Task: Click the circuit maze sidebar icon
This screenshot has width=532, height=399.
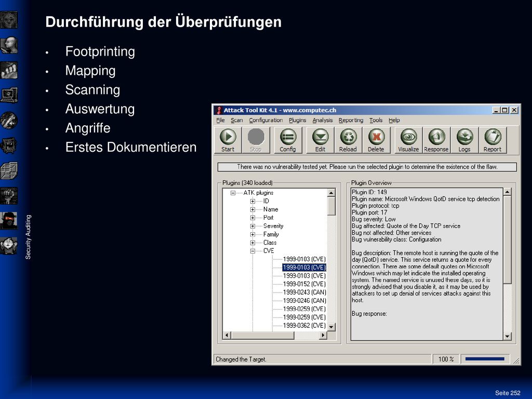Action: tap(9, 20)
